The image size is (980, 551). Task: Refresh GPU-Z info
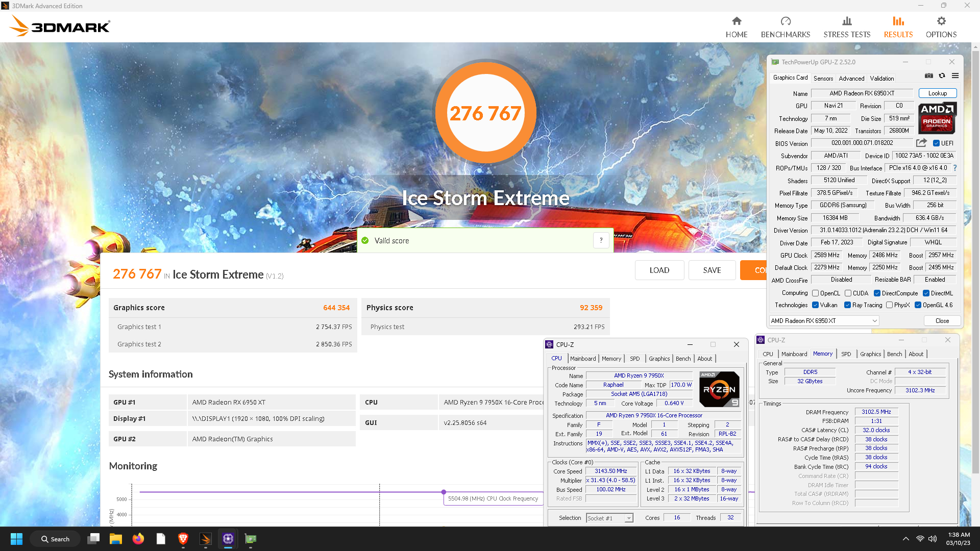pyautogui.click(x=942, y=76)
